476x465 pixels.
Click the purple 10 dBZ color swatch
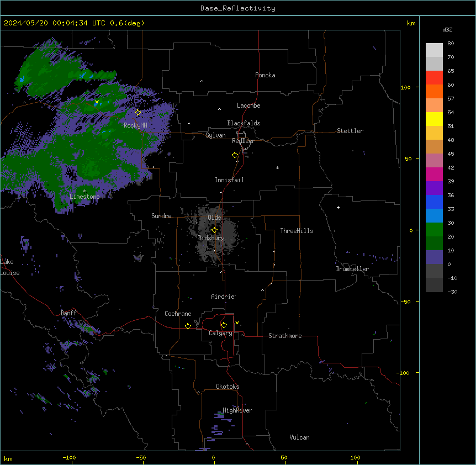pyautogui.click(x=434, y=257)
